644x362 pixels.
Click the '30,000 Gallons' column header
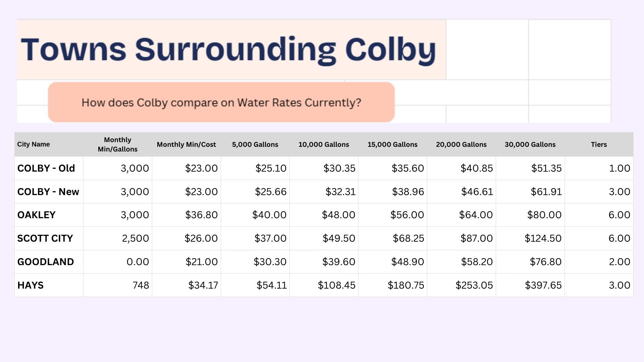(x=530, y=144)
